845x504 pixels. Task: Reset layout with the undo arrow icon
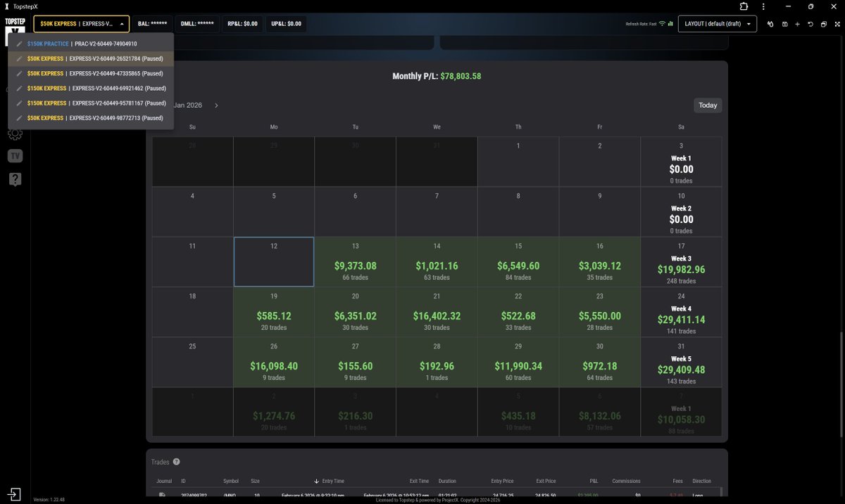pyautogui.click(x=810, y=24)
